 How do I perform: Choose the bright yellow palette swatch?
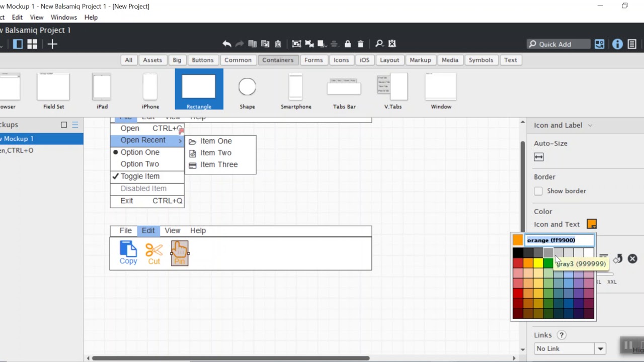coord(538,262)
